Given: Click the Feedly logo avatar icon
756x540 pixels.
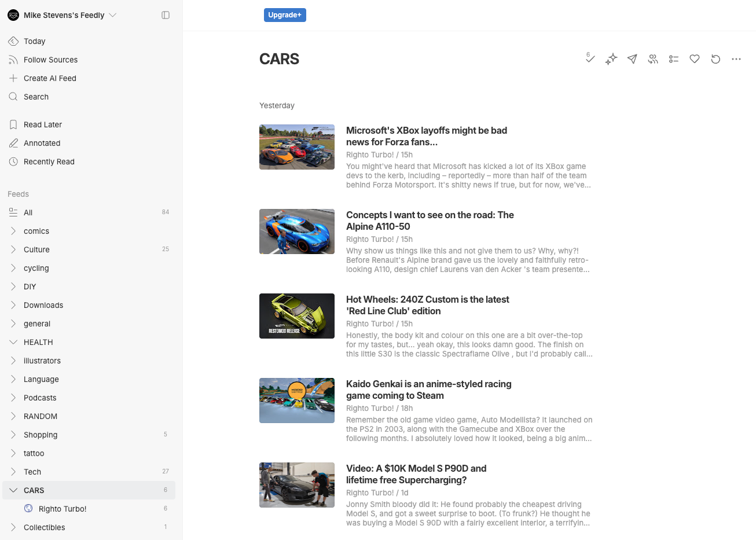Looking at the screenshot, I should 13,15.
